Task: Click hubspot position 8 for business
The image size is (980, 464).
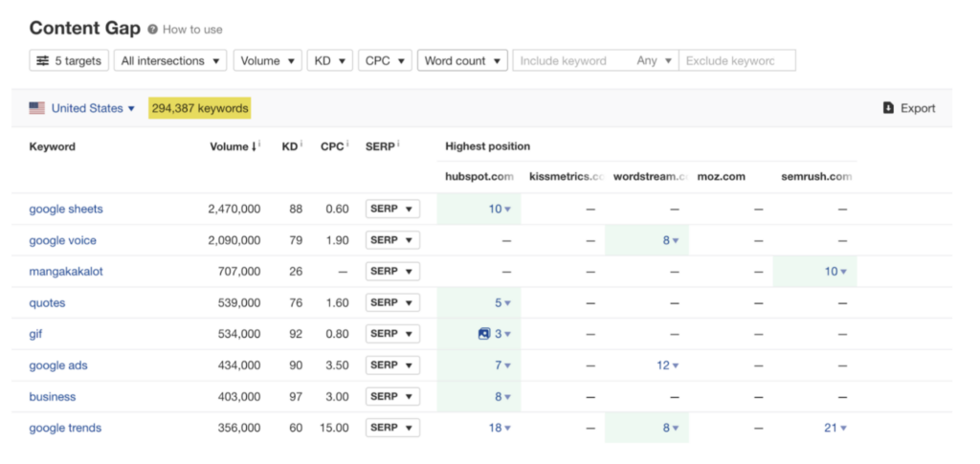Action: 502,397
